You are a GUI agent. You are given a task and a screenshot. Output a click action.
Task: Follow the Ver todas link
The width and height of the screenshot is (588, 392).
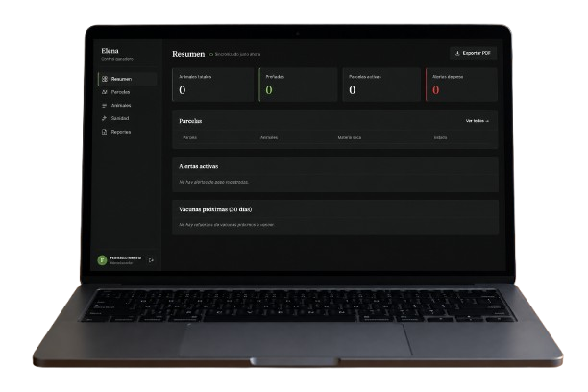[x=478, y=121]
